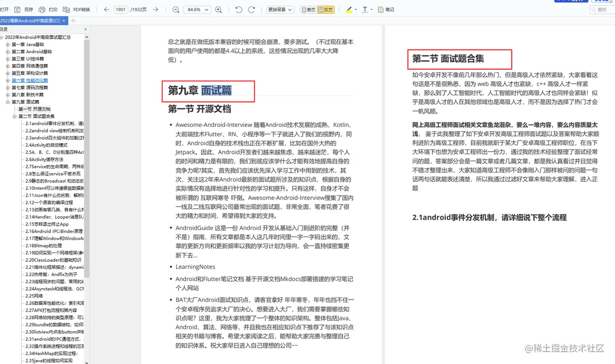
Task: Enable 双页 double page view
Action: coord(325,9)
